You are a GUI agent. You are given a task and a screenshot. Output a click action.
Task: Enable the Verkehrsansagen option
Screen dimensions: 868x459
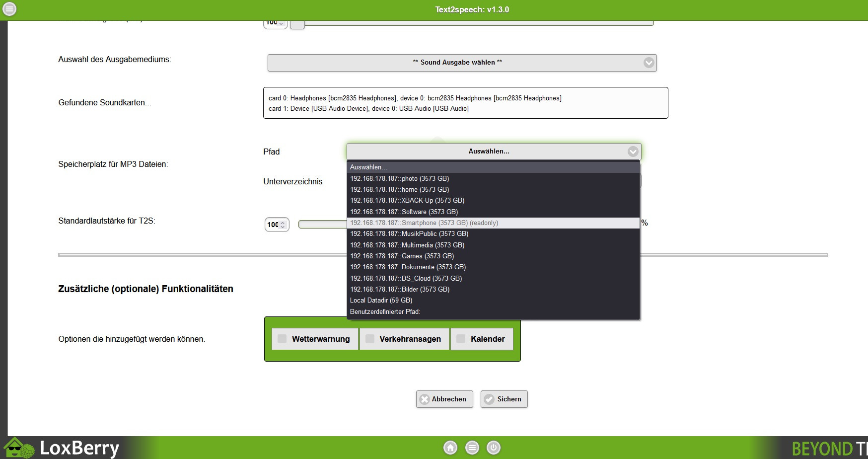click(x=404, y=339)
